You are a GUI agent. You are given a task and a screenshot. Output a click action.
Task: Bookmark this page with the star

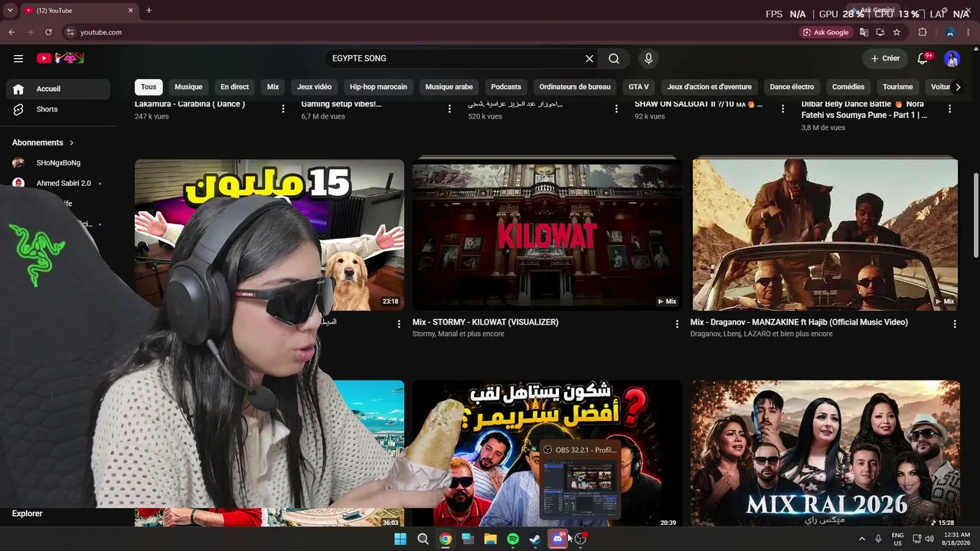897,32
